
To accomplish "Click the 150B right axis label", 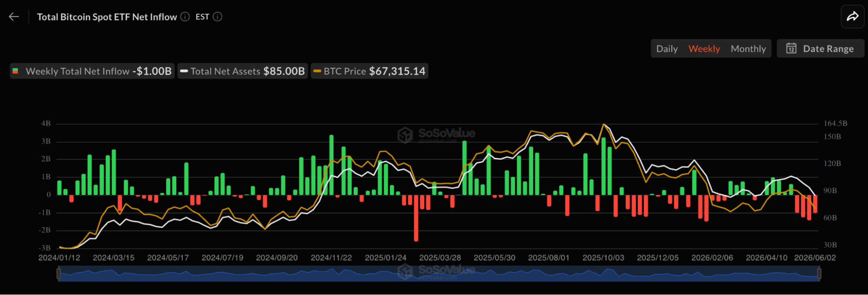I will pos(832,137).
